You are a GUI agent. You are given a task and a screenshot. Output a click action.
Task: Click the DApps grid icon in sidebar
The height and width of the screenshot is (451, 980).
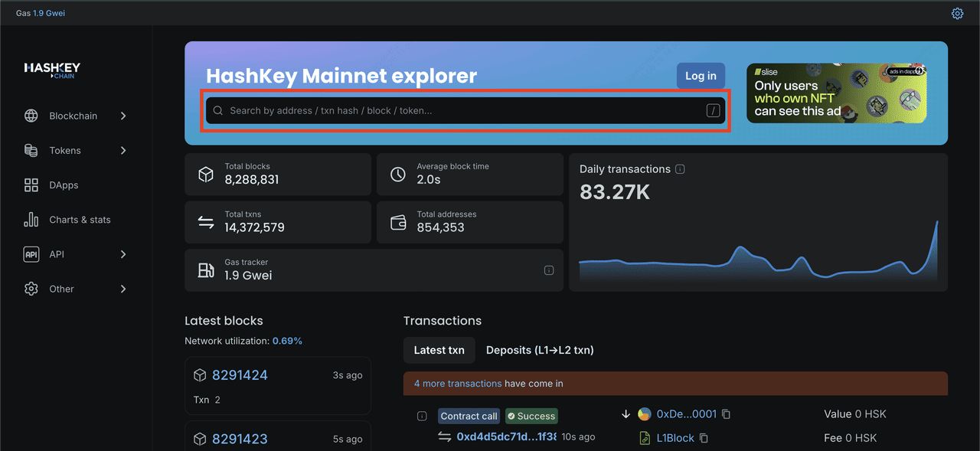click(31, 185)
